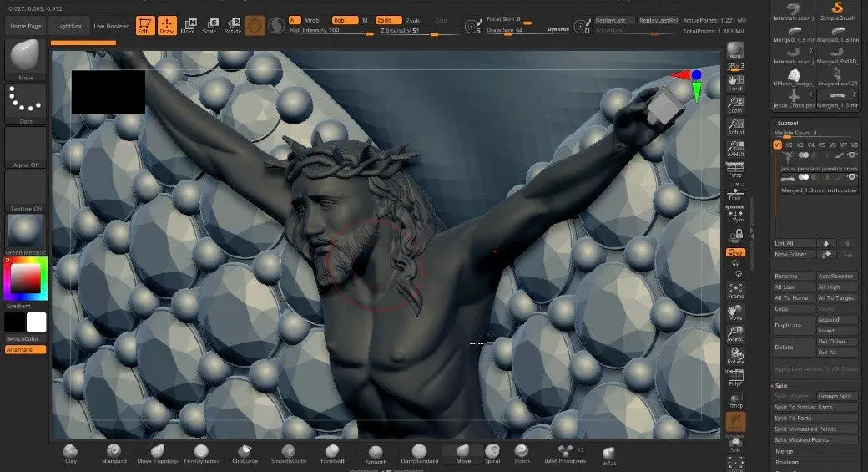868x472 pixels.
Task: Toggle PolyF polyframe display
Action: [x=735, y=378]
